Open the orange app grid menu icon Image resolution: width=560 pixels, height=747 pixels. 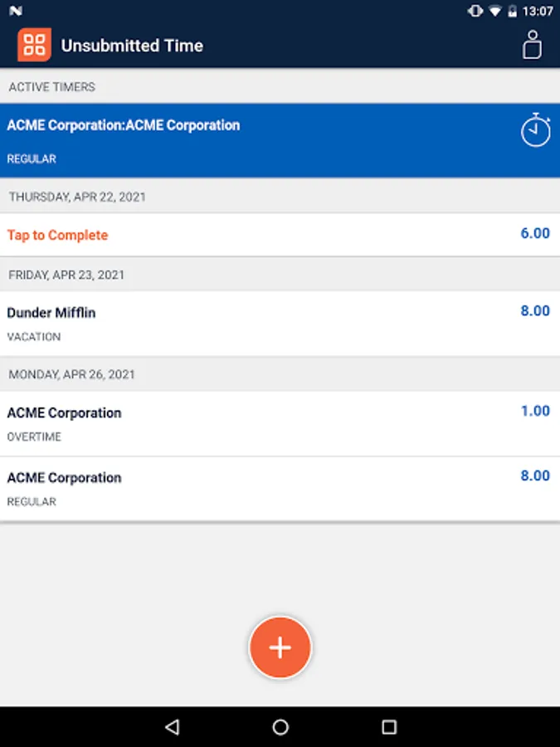[x=34, y=45]
